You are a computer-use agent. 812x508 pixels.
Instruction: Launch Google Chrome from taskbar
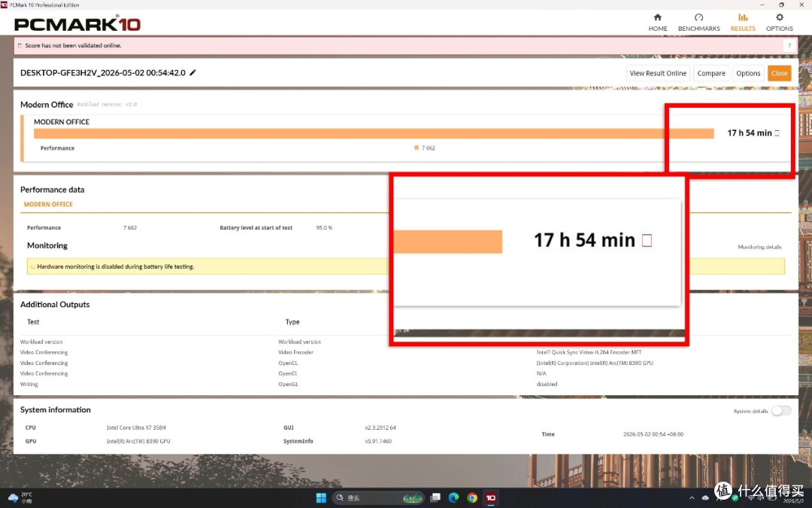pos(471,497)
